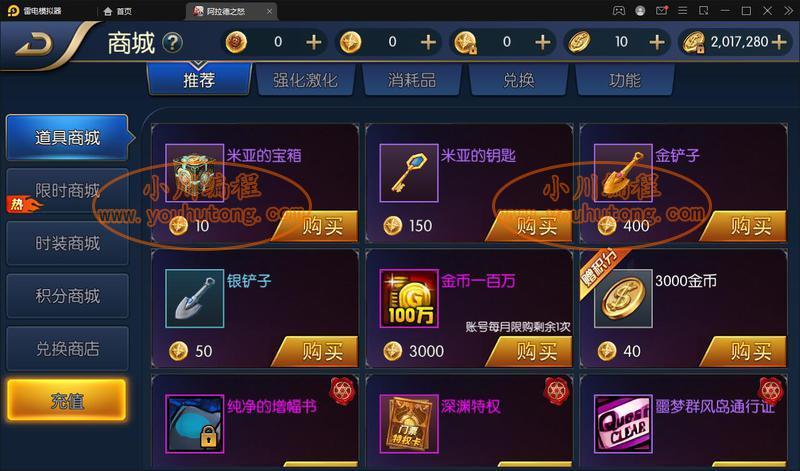Select the Quest Clear pass item icon

(x=623, y=424)
